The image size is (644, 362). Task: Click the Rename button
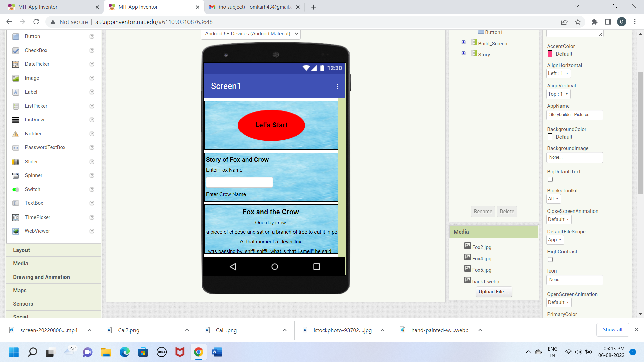(x=483, y=212)
